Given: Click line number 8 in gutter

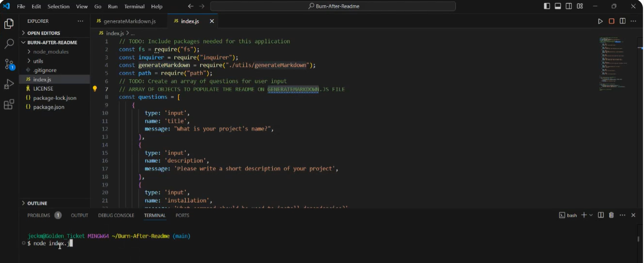Looking at the screenshot, I should click(106, 97).
